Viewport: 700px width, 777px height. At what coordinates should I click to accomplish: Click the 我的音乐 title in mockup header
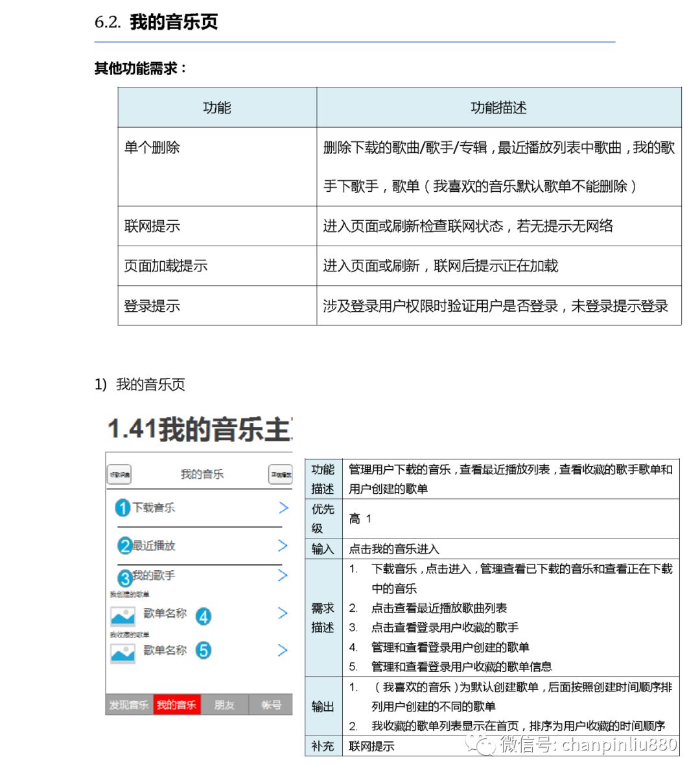202,474
